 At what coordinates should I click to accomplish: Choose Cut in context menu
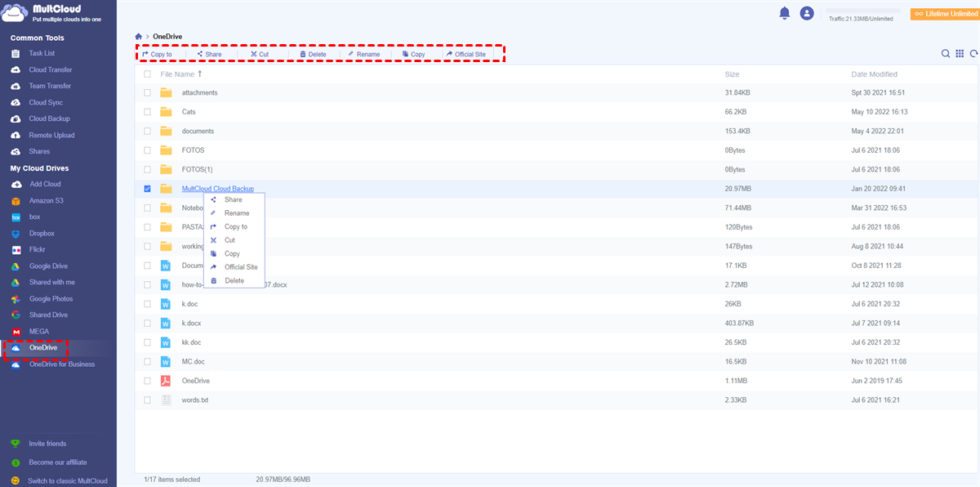pos(229,240)
